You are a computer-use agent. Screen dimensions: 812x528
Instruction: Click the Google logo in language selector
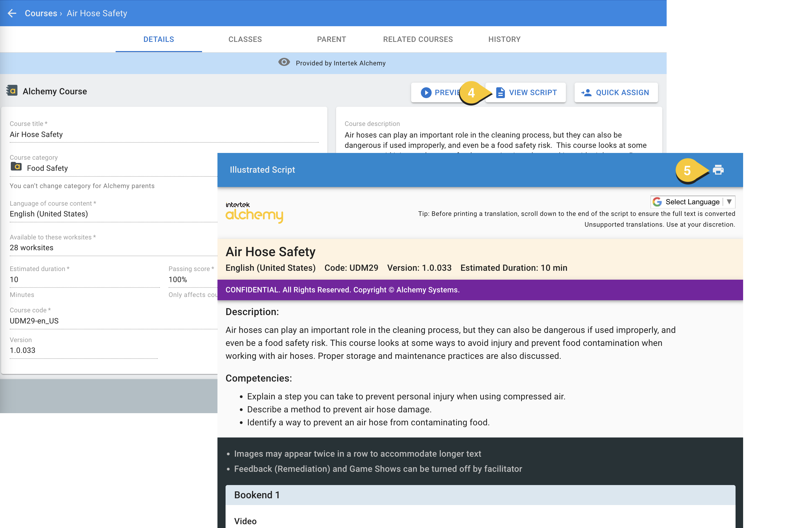tap(657, 202)
